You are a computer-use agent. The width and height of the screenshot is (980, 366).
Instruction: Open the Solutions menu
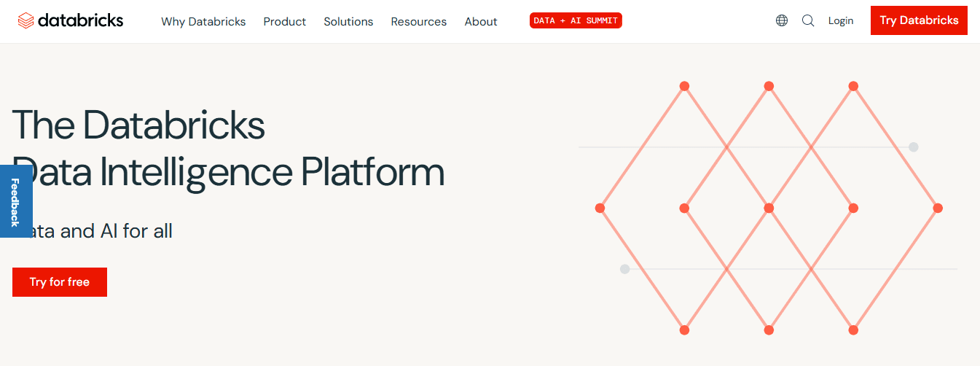pos(348,21)
